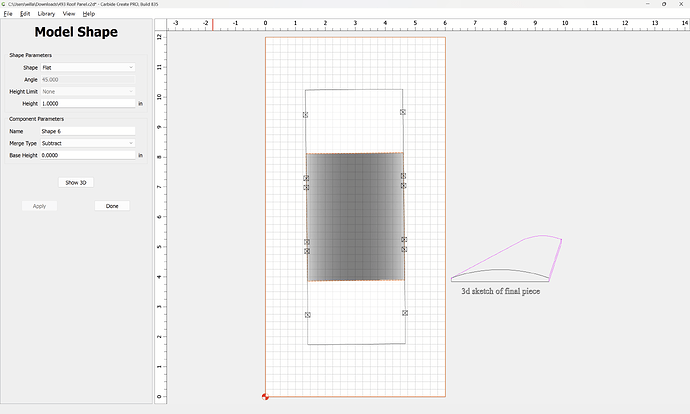
Task: Open the File menu
Action: [x=8, y=14]
